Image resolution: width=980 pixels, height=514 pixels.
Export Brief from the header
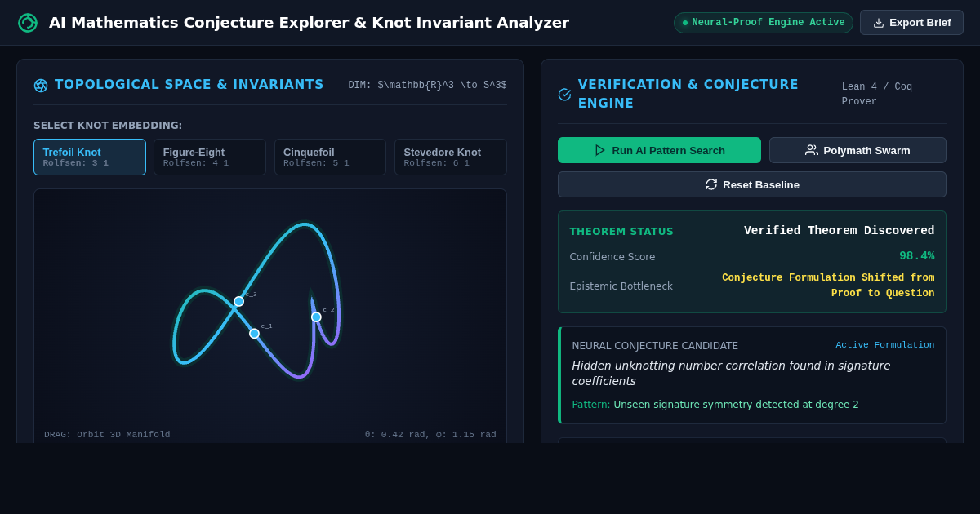pos(911,23)
